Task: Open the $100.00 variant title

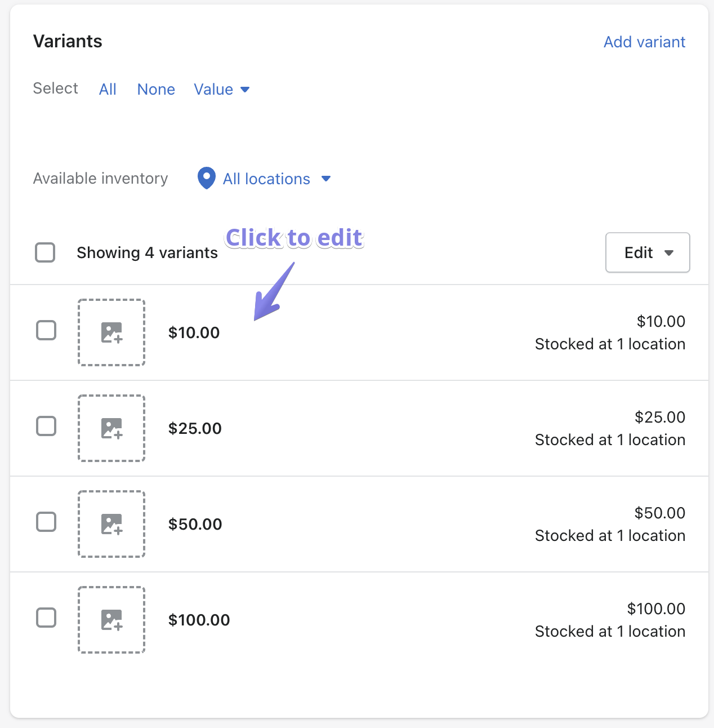Action: point(199,620)
